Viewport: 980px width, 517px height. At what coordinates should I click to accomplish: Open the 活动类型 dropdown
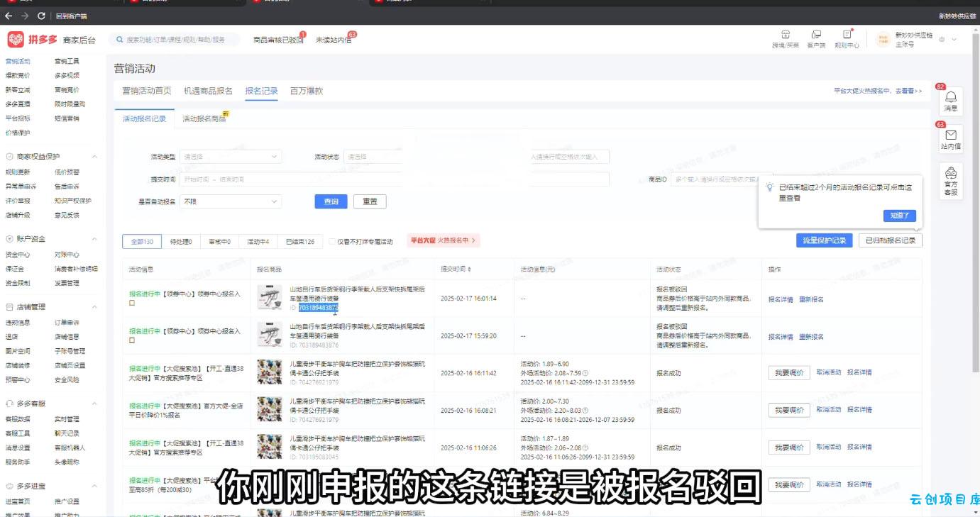click(x=231, y=157)
